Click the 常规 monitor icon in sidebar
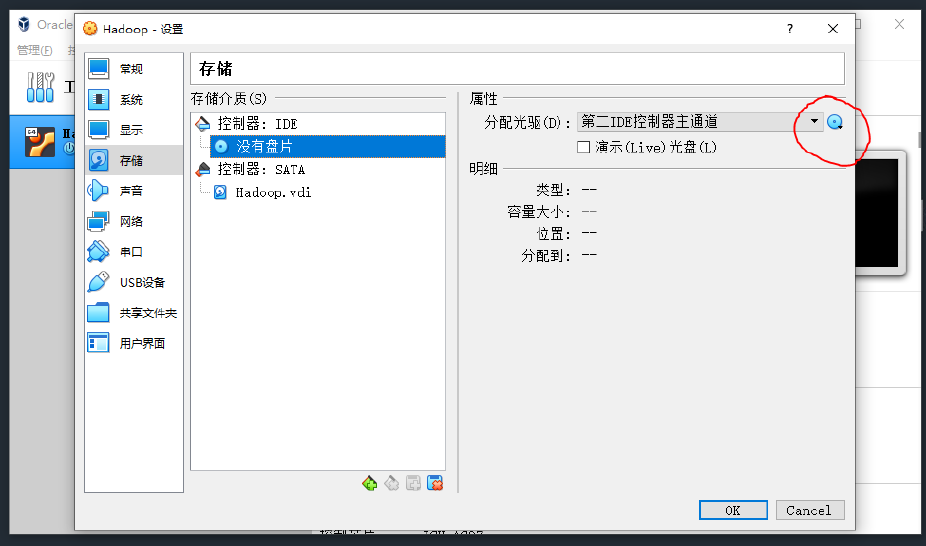Screen dimensions: 926x546 tap(99, 69)
